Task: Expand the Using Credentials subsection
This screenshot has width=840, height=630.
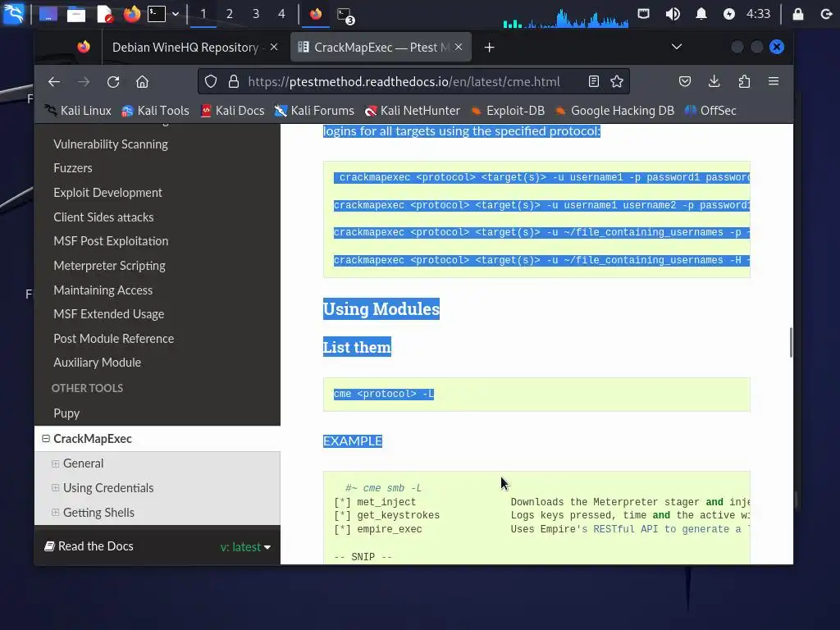Action: pyautogui.click(x=55, y=488)
